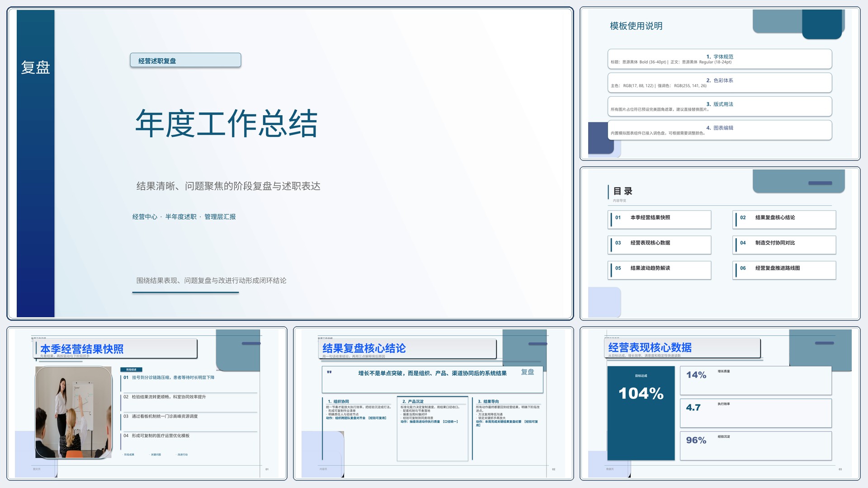Click directory item 01 本季经营结果快照
Image resolution: width=868 pixels, height=488 pixels.
(x=660, y=220)
